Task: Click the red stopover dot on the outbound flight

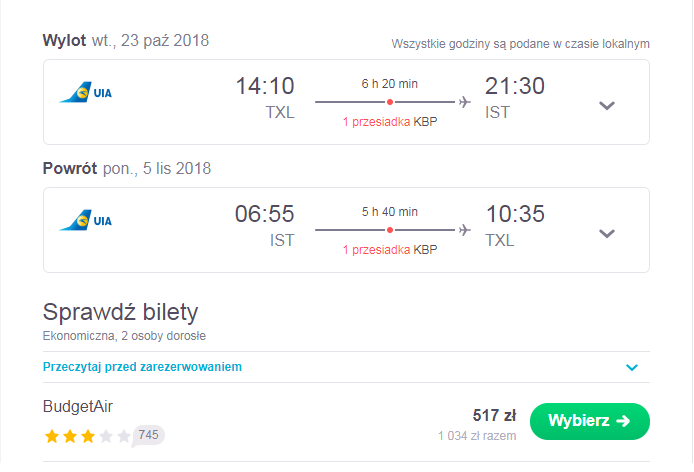Action: pos(389,102)
